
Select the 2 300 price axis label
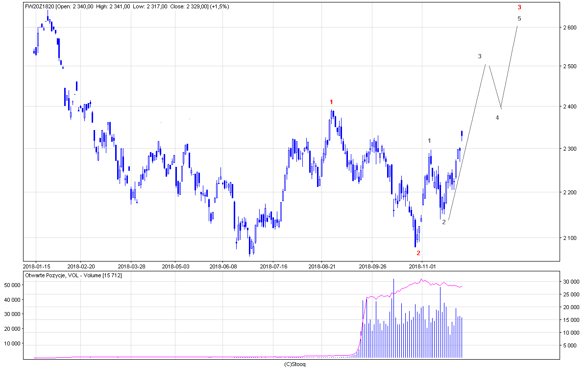tap(569, 148)
